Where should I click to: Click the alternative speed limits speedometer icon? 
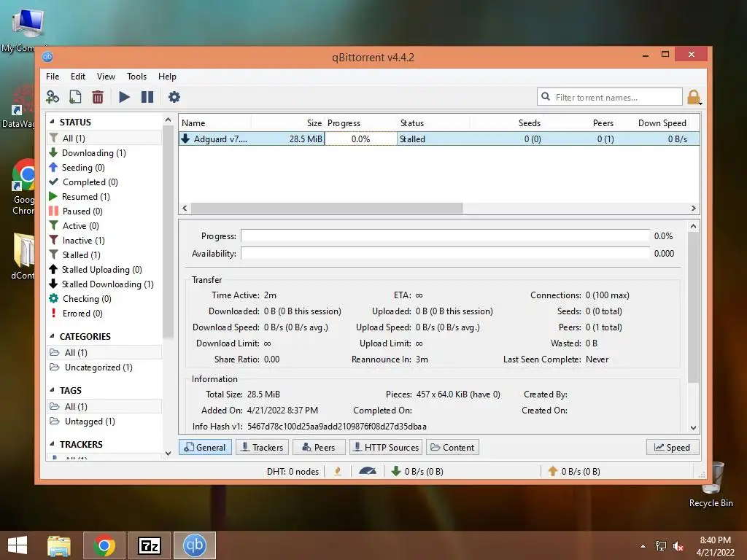[368, 472]
